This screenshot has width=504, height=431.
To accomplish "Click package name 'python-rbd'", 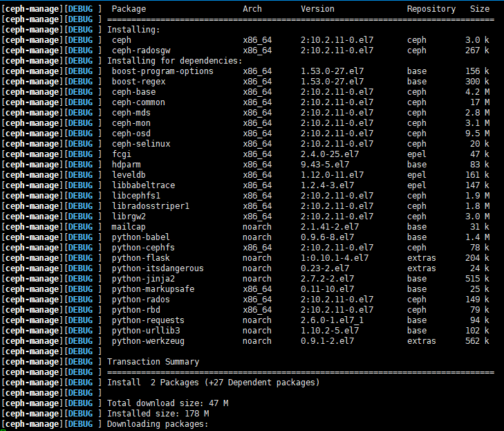I will [x=136, y=310].
